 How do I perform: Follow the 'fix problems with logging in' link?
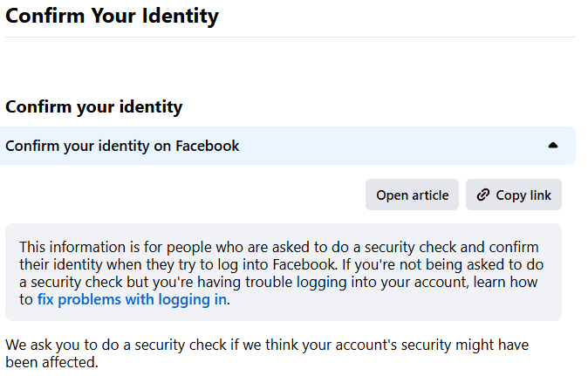pyautogui.click(x=132, y=299)
